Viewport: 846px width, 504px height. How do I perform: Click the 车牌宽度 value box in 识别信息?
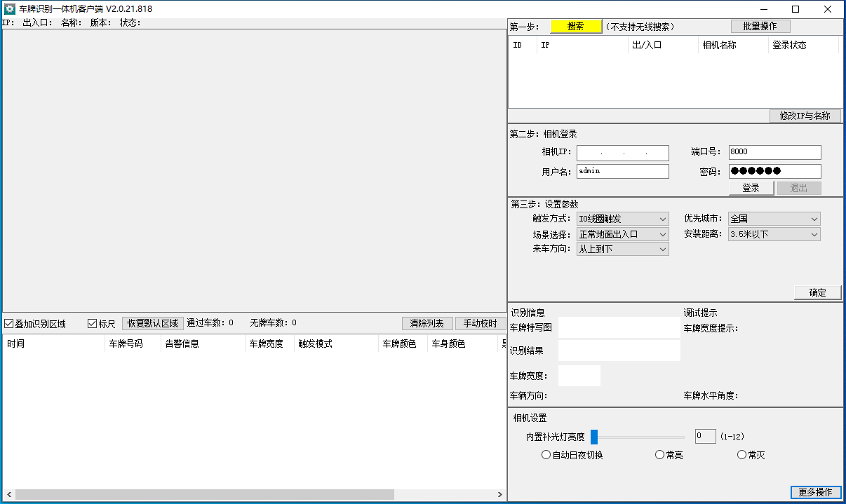[x=579, y=376]
